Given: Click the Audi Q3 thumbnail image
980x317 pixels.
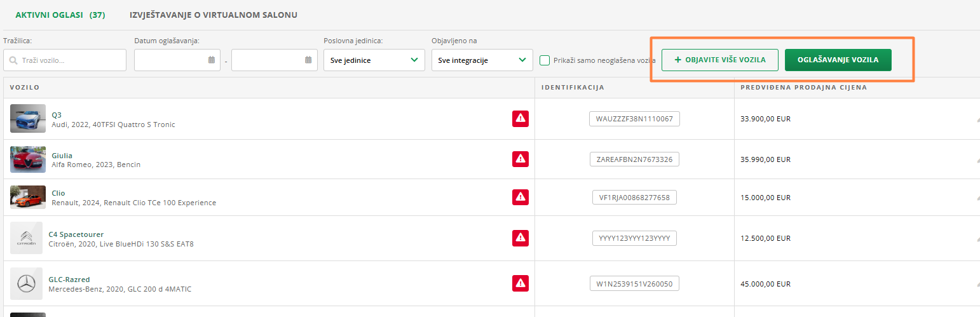Looking at the screenshot, I should tap(28, 119).
